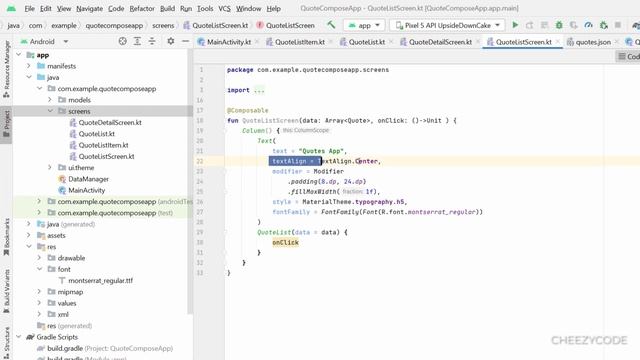Close the MainActivity.kt tab
The width and height of the screenshot is (640, 360).
click(257, 42)
